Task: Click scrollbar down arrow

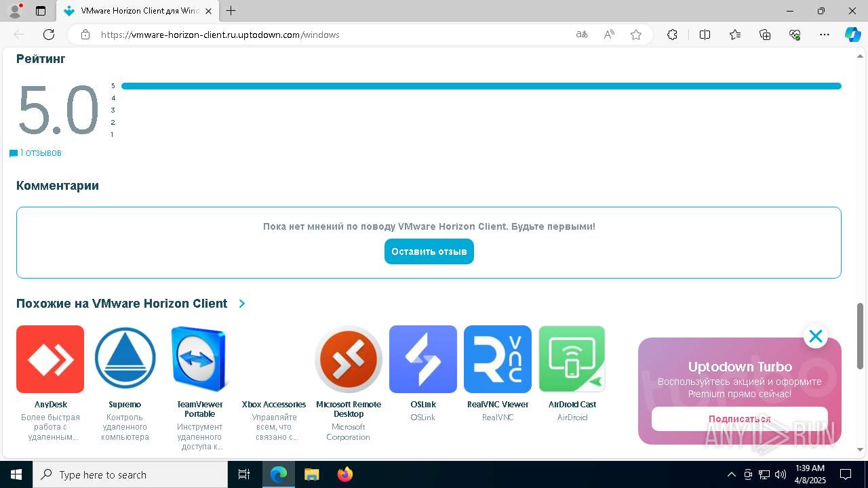Action: click(861, 449)
